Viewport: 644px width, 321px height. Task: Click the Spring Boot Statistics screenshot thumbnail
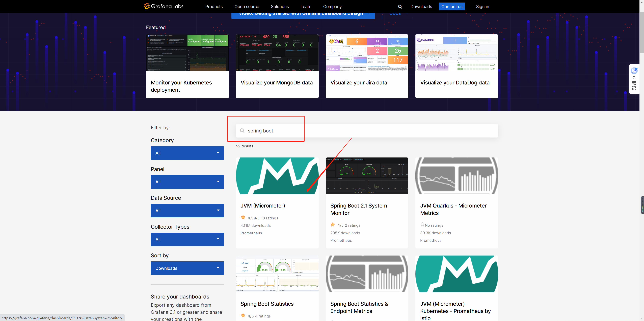[277, 274]
